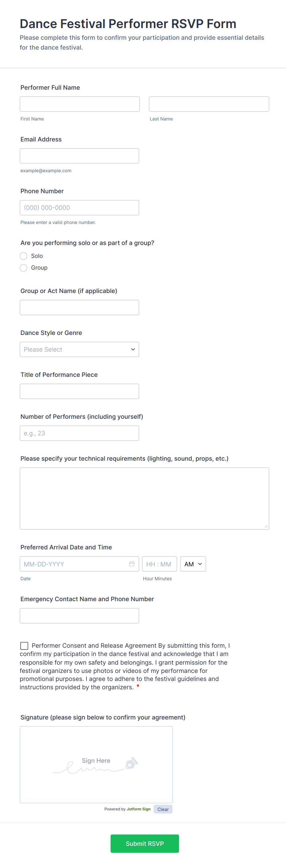This screenshot has width=286, height=868.
Task: Check the Performer Consent agreement checkbox
Action: pyautogui.click(x=24, y=646)
